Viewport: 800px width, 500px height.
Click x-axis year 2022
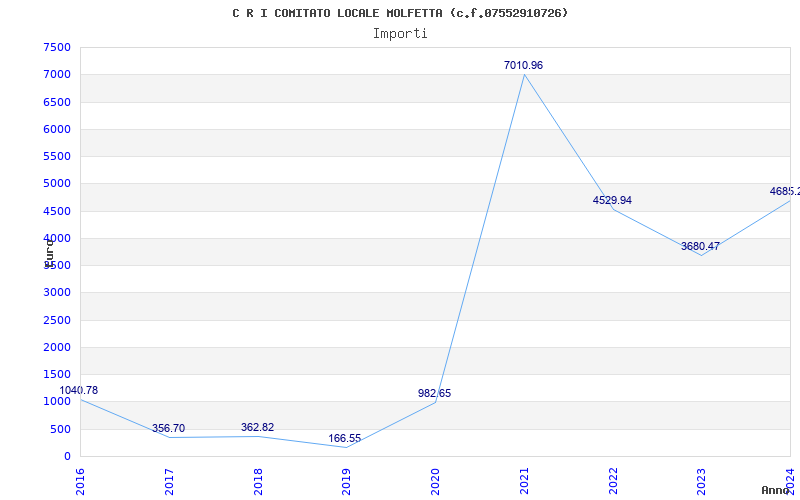pos(613,481)
